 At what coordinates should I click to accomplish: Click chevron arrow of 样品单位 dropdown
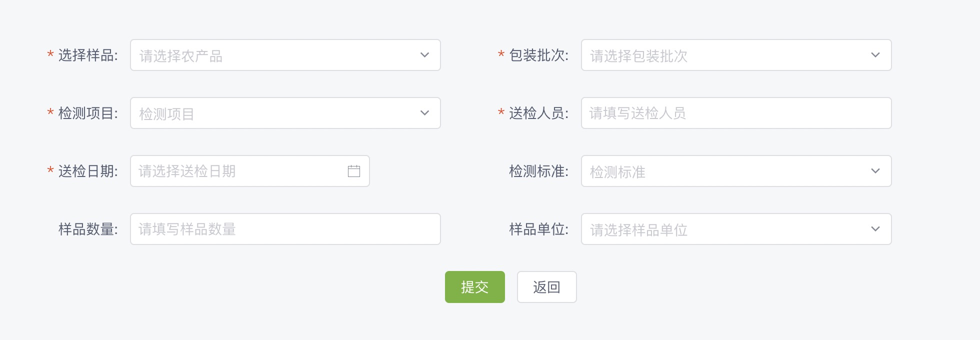[x=875, y=229]
